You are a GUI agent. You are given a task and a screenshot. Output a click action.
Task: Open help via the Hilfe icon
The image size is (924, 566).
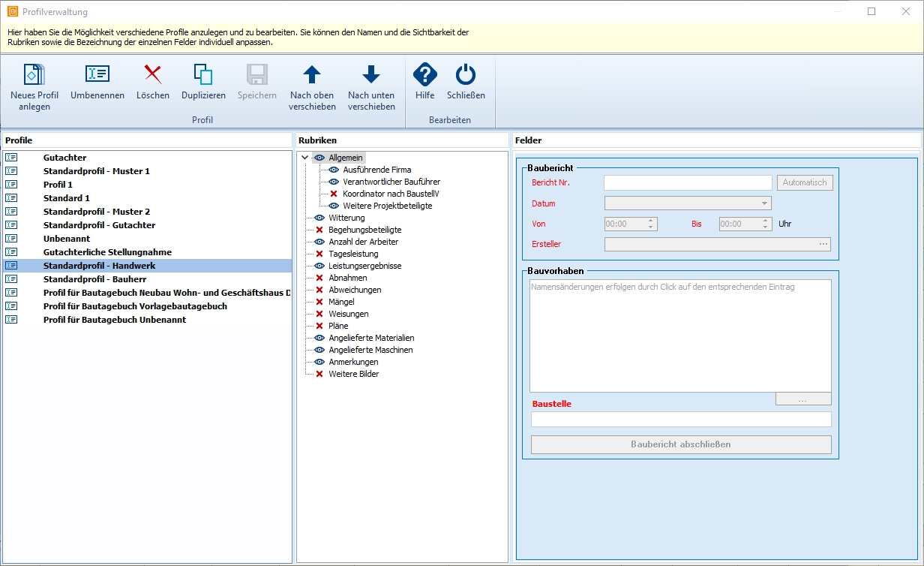click(x=425, y=75)
